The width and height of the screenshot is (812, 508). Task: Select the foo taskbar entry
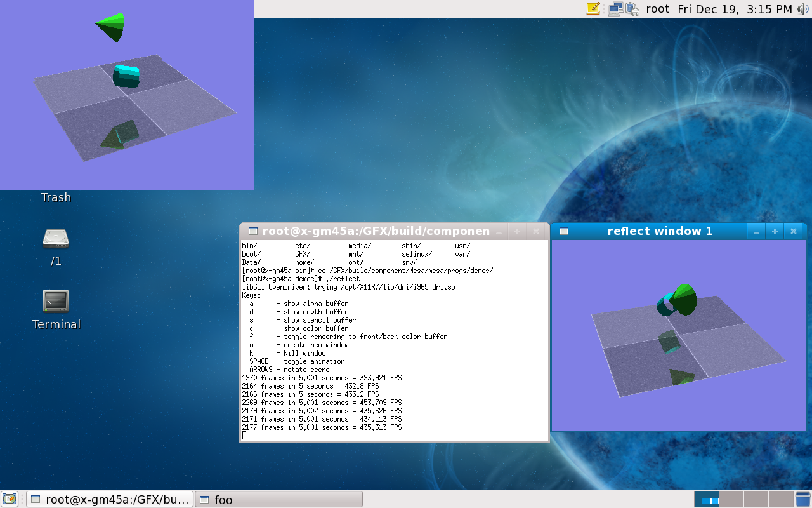pyautogui.click(x=278, y=500)
